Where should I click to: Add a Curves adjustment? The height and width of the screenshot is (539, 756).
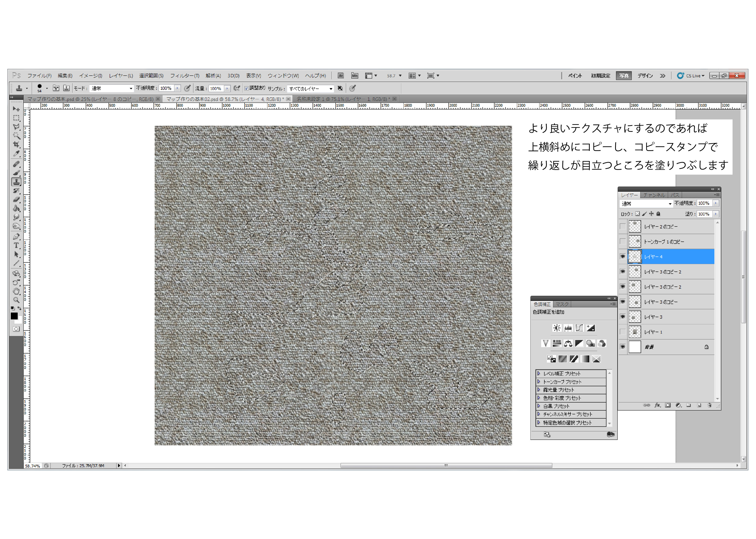click(579, 328)
